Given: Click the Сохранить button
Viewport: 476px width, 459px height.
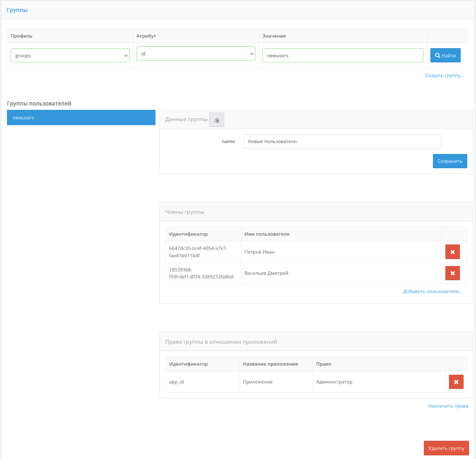Looking at the screenshot, I should [450, 161].
